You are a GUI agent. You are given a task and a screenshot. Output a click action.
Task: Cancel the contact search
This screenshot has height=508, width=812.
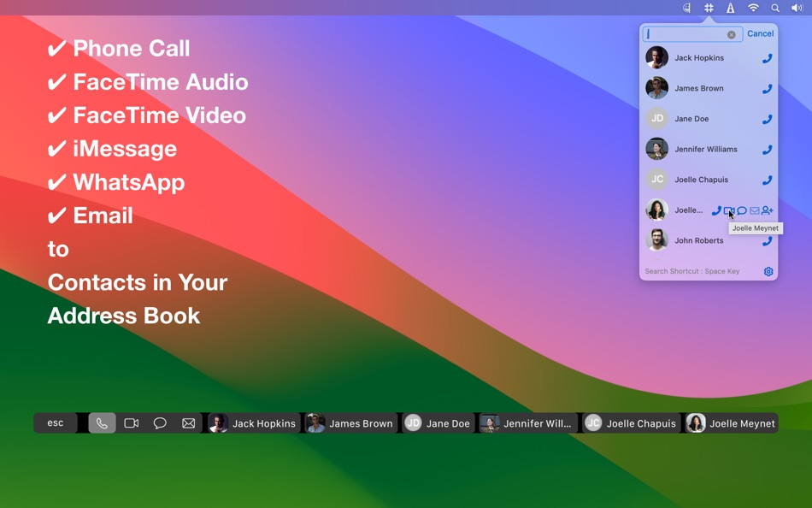[x=760, y=33]
